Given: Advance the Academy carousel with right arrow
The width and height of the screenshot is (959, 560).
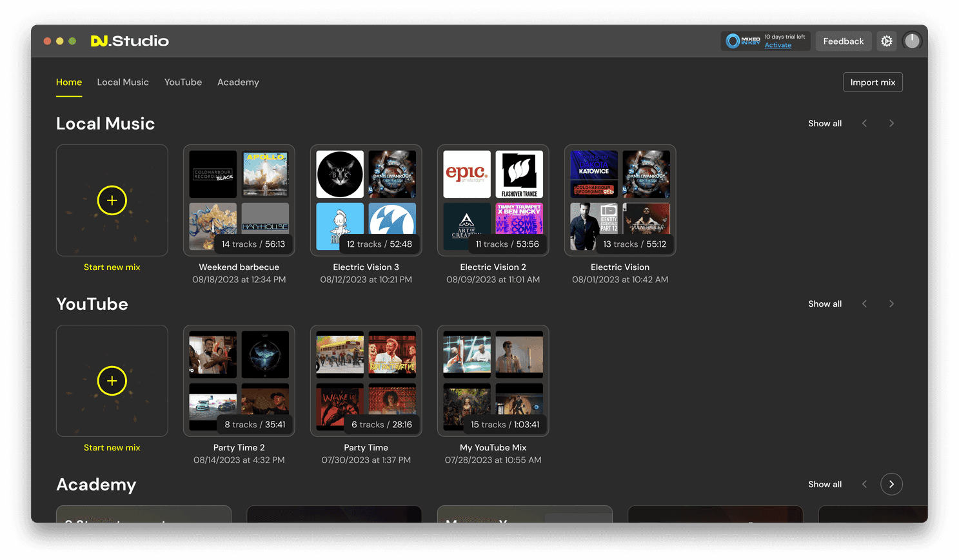Looking at the screenshot, I should 891,485.
